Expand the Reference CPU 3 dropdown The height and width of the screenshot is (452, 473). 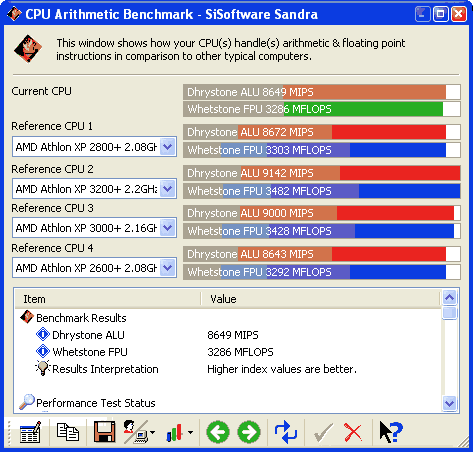pyautogui.click(x=168, y=228)
